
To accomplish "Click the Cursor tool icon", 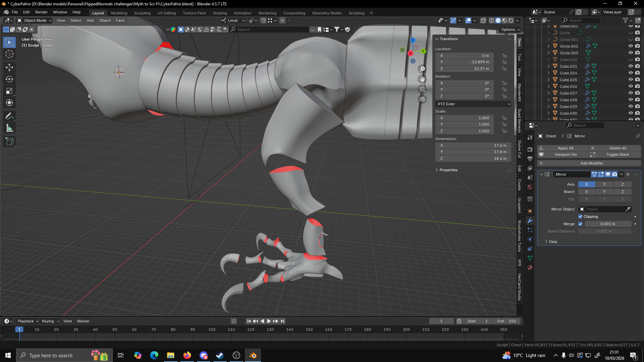I will pos(9,54).
